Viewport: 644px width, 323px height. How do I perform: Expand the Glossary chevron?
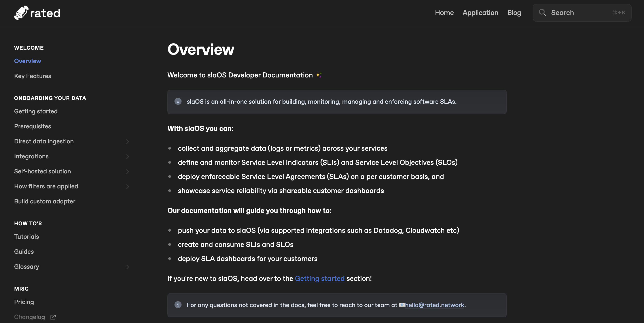click(127, 267)
